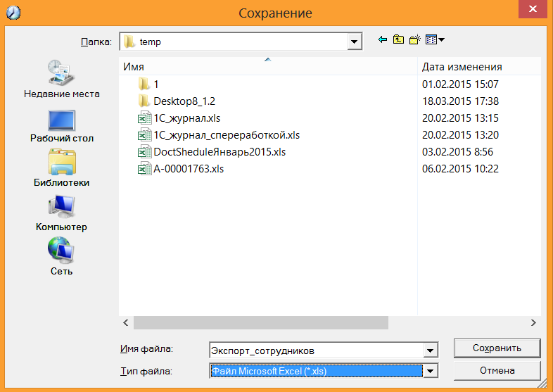
Task: Expand the Папка folder dropdown
Action: [x=354, y=42]
